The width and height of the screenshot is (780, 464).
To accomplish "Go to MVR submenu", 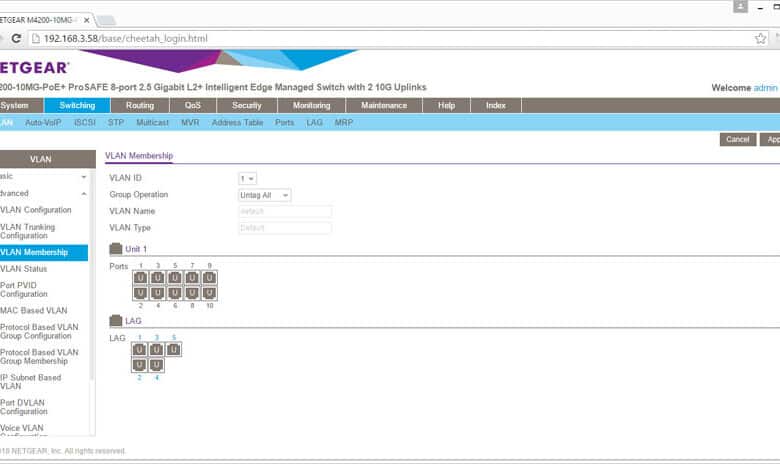I will (x=190, y=122).
